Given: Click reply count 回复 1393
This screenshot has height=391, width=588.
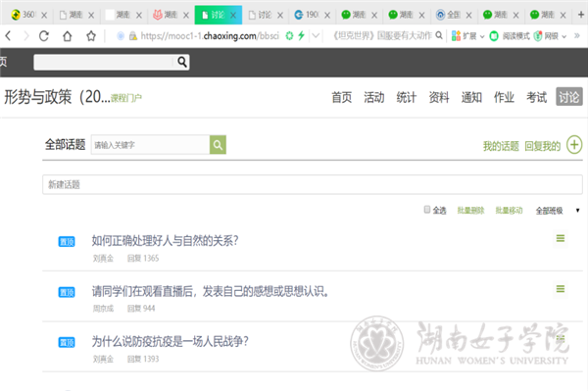Looking at the screenshot, I should [x=143, y=359].
